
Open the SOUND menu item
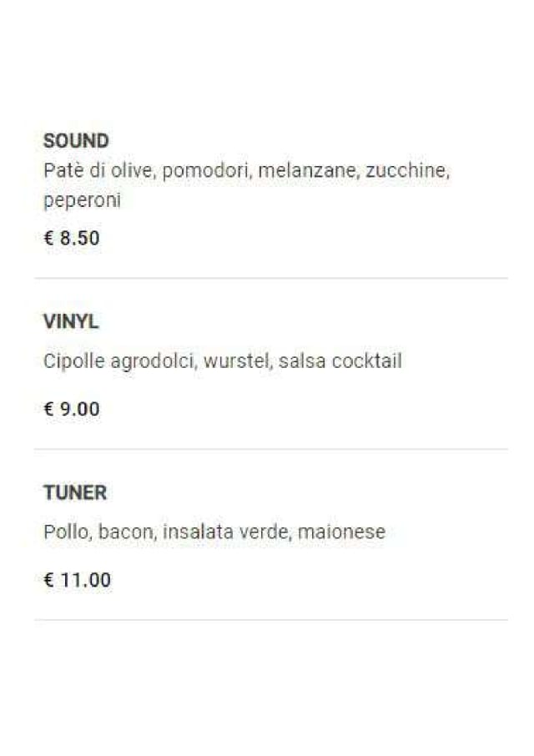click(x=76, y=140)
